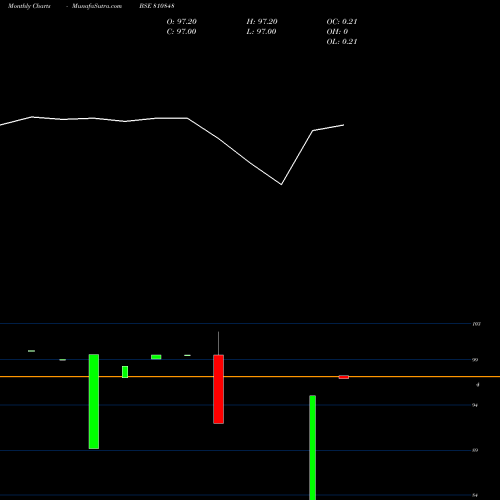Click the 'Monthly Charts' title text
Viewport: 500px width, 500px height.
click(29, 6)
